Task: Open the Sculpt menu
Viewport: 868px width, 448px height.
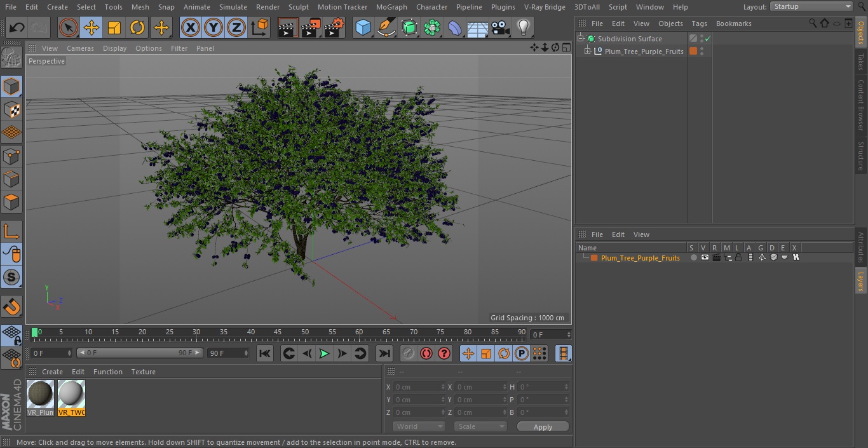Action: coord(298,7)
